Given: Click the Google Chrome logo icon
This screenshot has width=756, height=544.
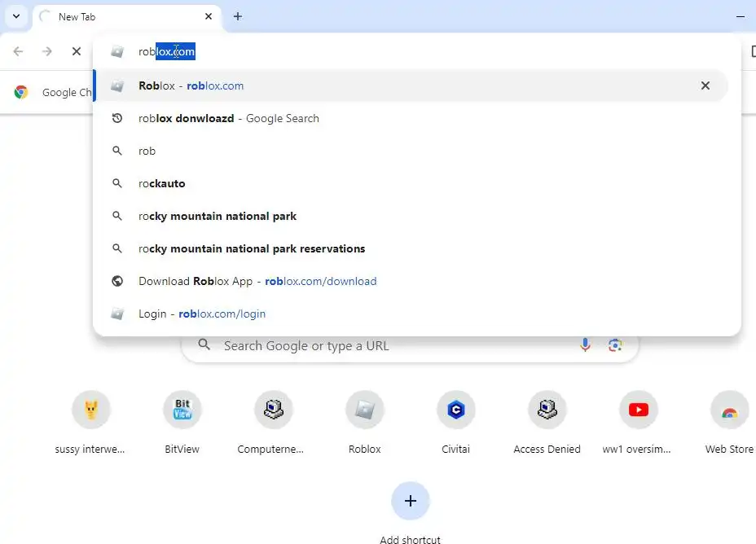Looking at the screenshot, I should tap(20, 92).
